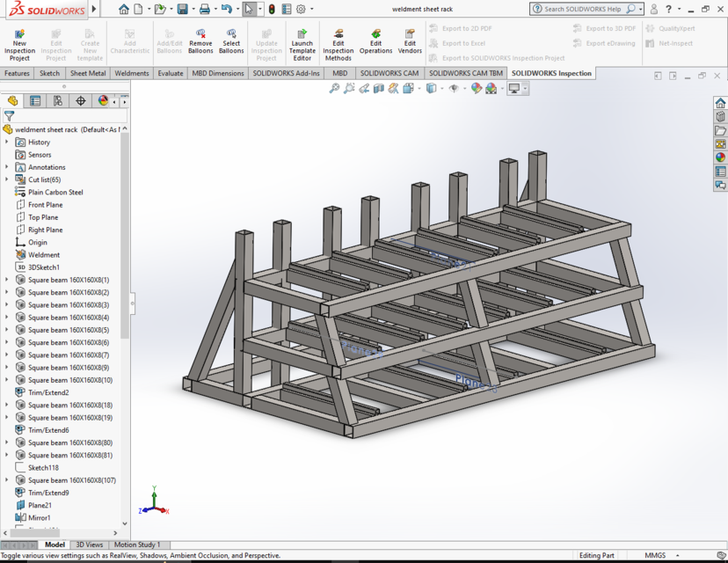Expand the Square beam 160X160X8(1) feature
Screen dimensions: 728x563
coord(6,280)
